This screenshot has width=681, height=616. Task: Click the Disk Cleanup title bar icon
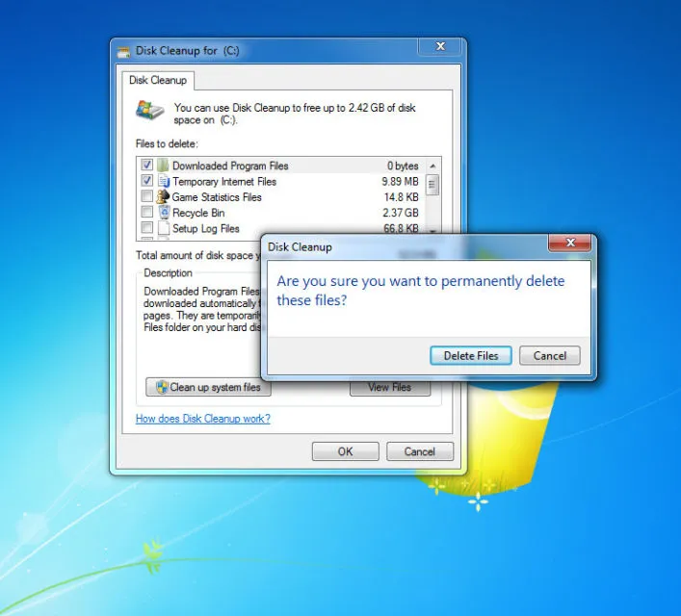(x=123, y=52)
